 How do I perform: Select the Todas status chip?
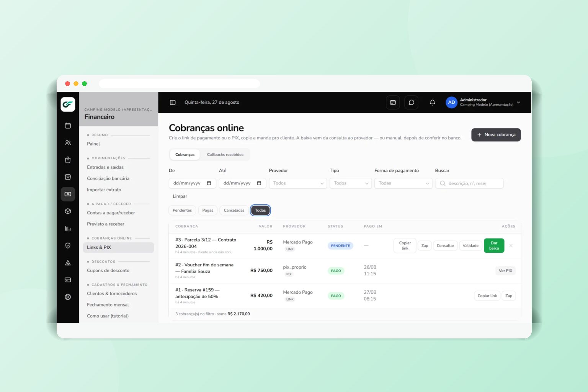click(260, 211)
